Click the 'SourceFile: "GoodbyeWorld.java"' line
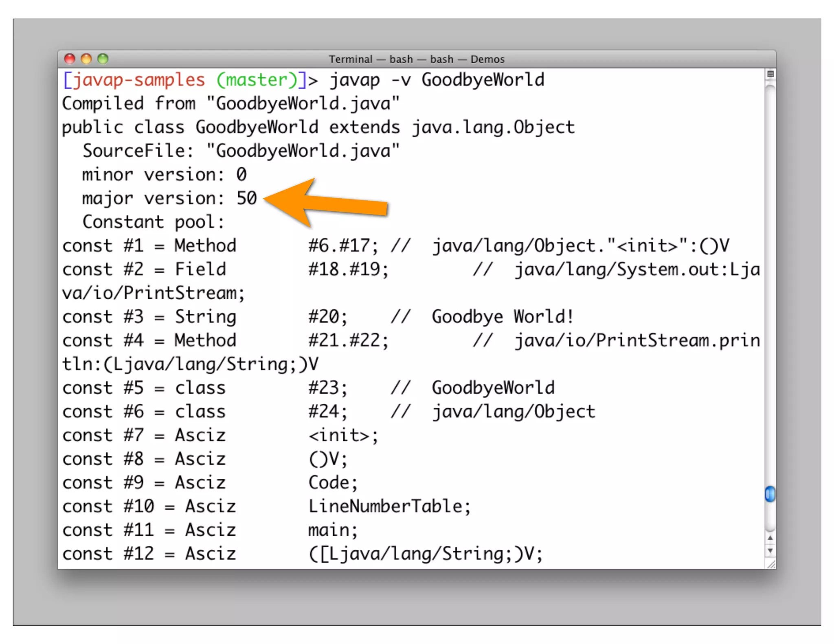Image resolution: width=834 pixels, height=644 pixels. [241, 151]
